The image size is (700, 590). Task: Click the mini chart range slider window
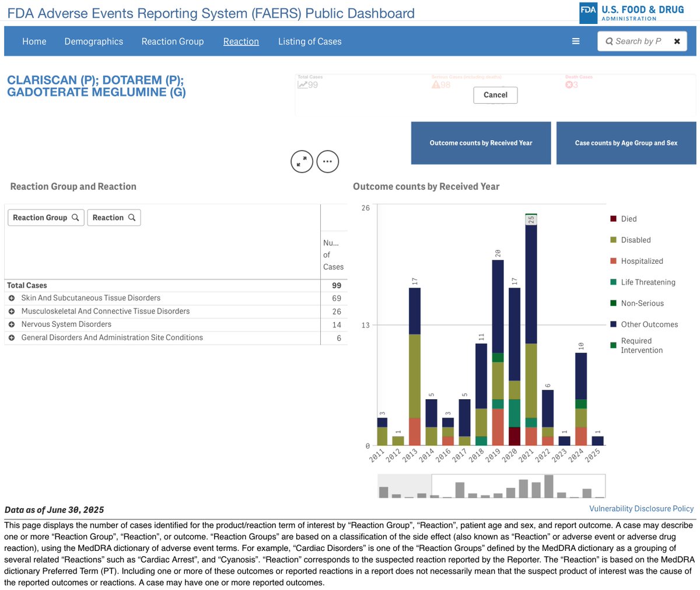coord(519,486)
